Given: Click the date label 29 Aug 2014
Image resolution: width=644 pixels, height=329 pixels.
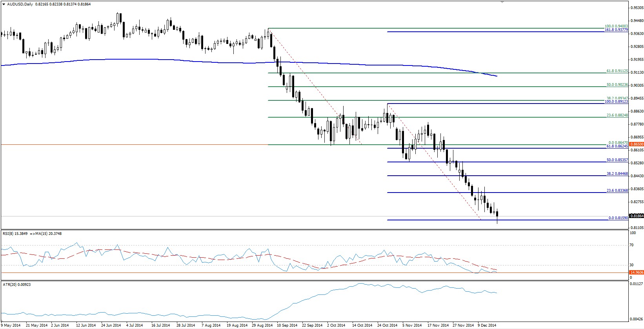Looking at the screenshot, I should (x=262, y=325).
